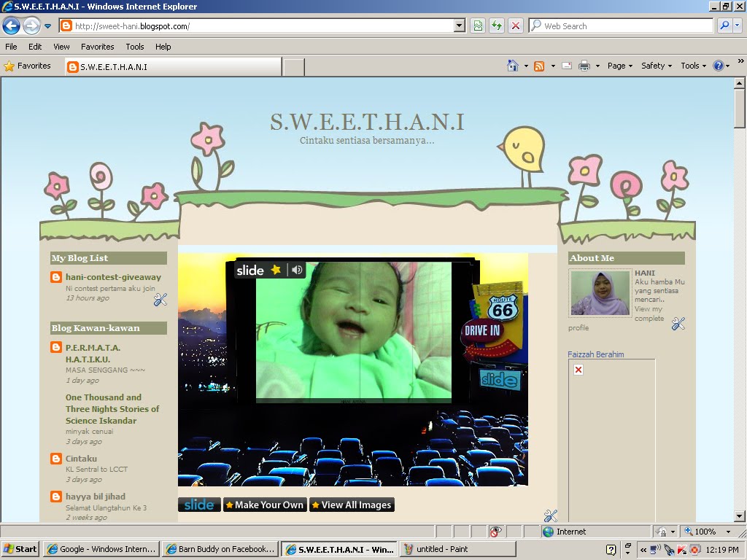This screenshot has height=560, width=747.
Task: Open the Faizzah Berahim link
Action: click(595, 354)
